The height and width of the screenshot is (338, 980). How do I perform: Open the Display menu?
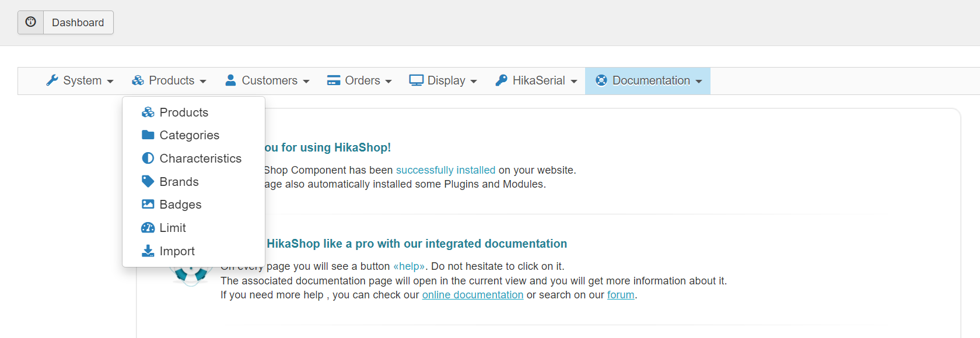tap(443, 80)
